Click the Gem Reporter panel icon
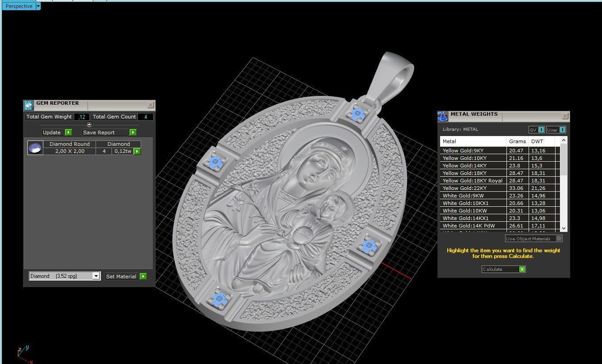This screenshot has width=602, height=364. (x=28, y=105)
